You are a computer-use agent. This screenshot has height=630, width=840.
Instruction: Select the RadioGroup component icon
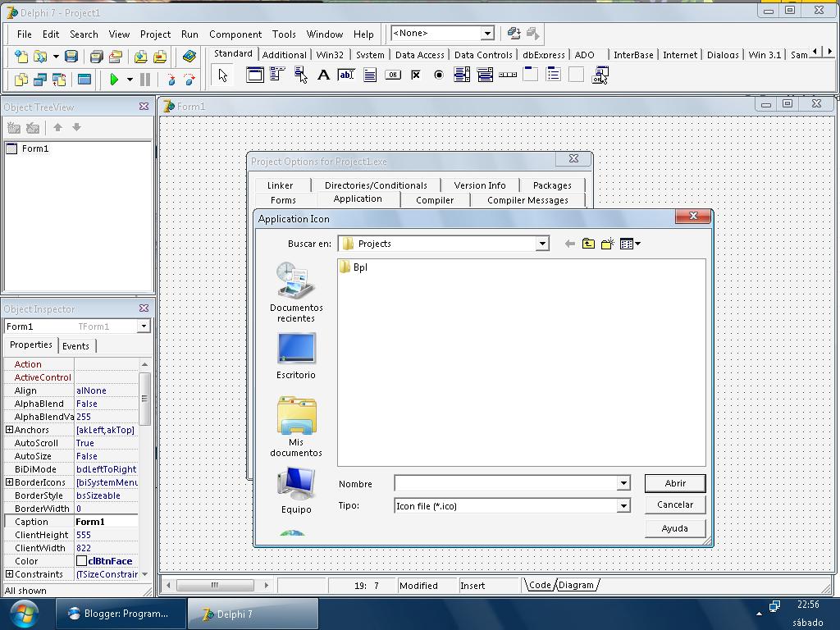pyautogui.click(x=554, y=75)
